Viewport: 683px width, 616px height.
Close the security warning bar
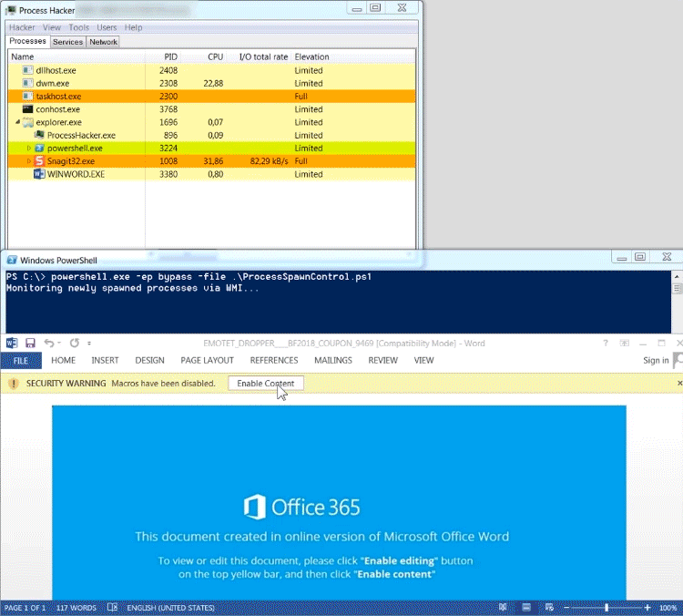click(x=679, y=384)
